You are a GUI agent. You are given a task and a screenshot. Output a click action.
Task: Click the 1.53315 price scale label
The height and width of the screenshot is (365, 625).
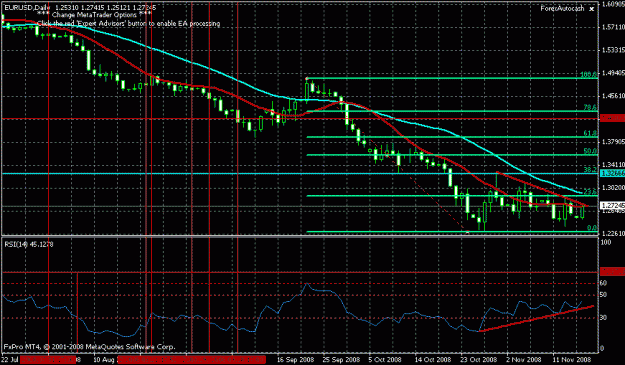[x=613, y=50]
